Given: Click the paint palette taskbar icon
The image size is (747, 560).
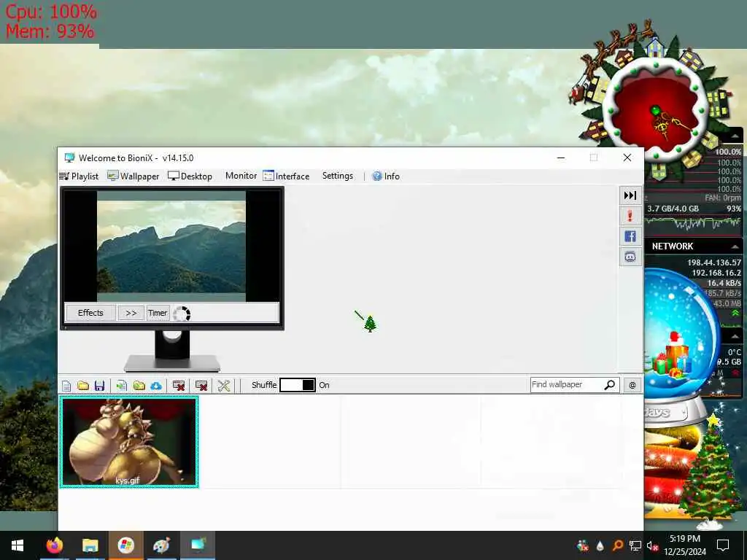Looking at the screenshot, I should [162, 545].
